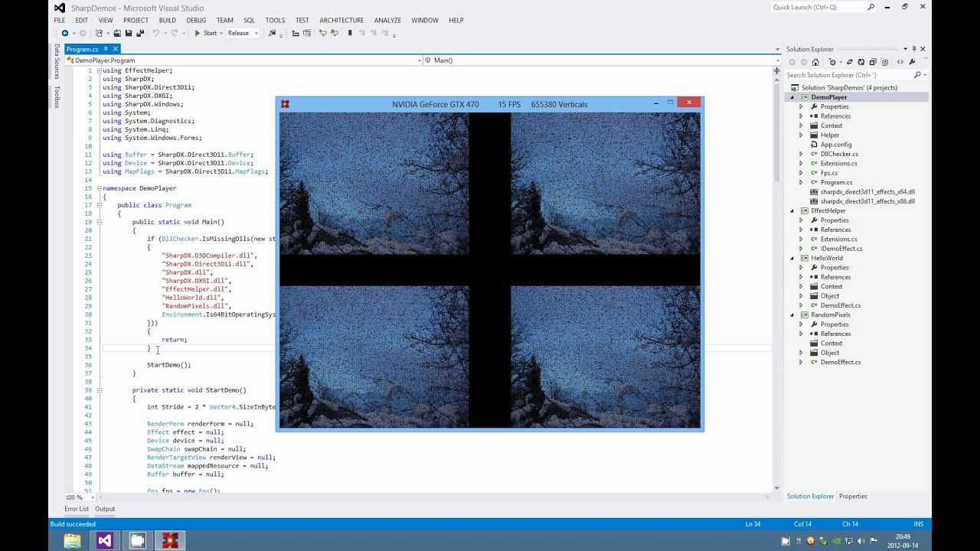
Task: Select App.config in Solution Explorer
Action: 836,144
